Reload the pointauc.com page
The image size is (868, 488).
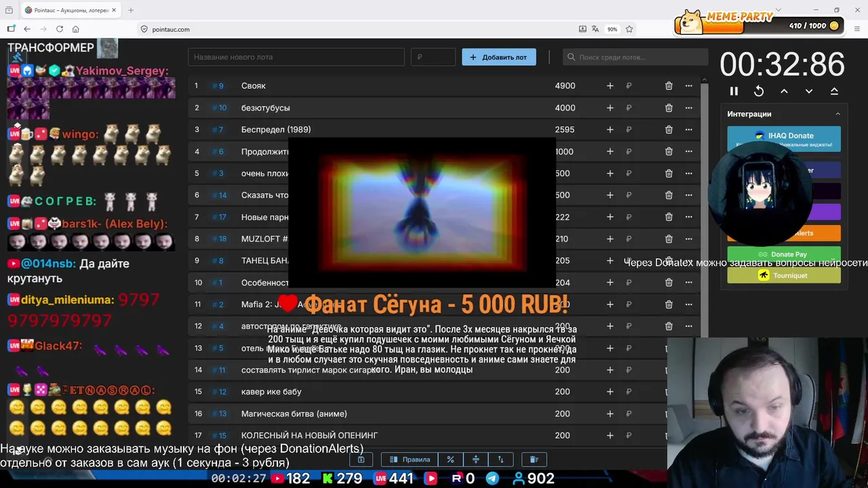point(60,29)
